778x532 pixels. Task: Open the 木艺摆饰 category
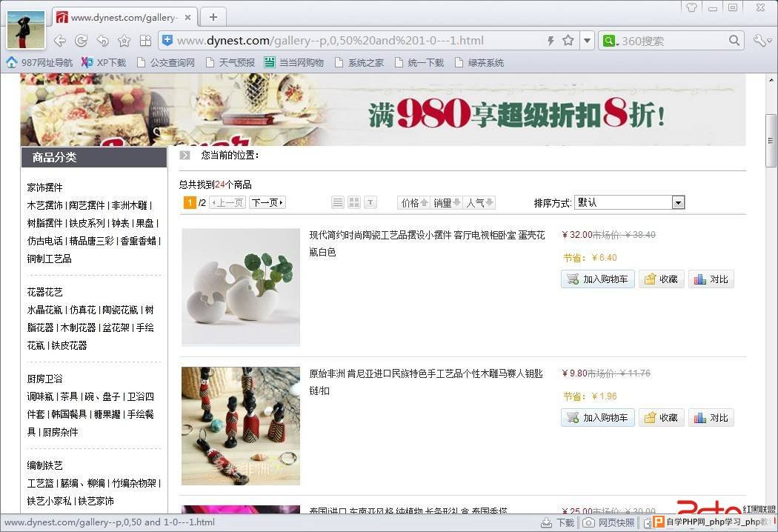44,205
